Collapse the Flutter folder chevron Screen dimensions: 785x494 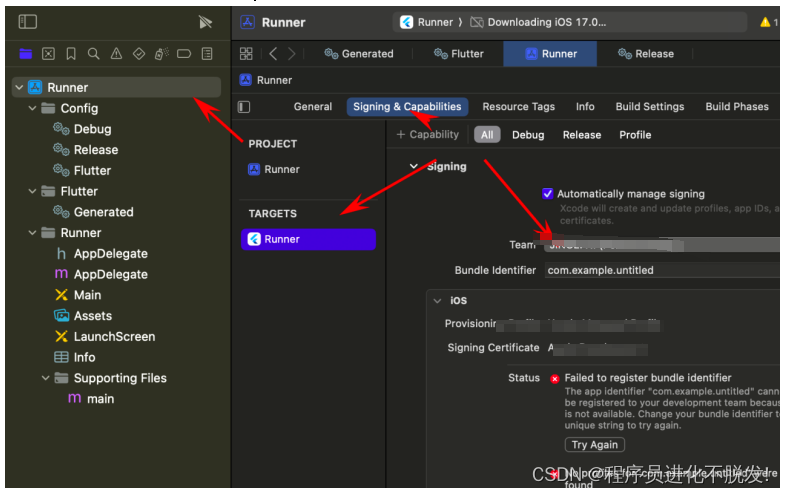tap(32, 191)
